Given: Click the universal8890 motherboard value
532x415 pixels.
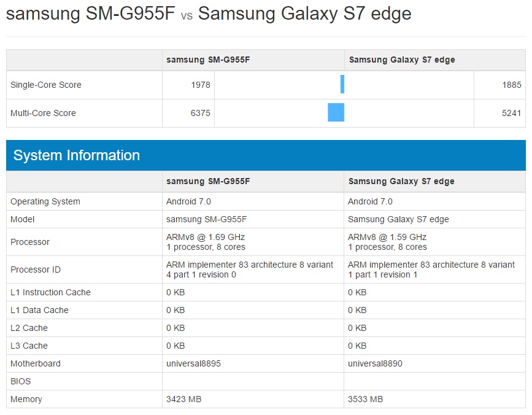Looking at the screenshot, I should pos(375,363).
